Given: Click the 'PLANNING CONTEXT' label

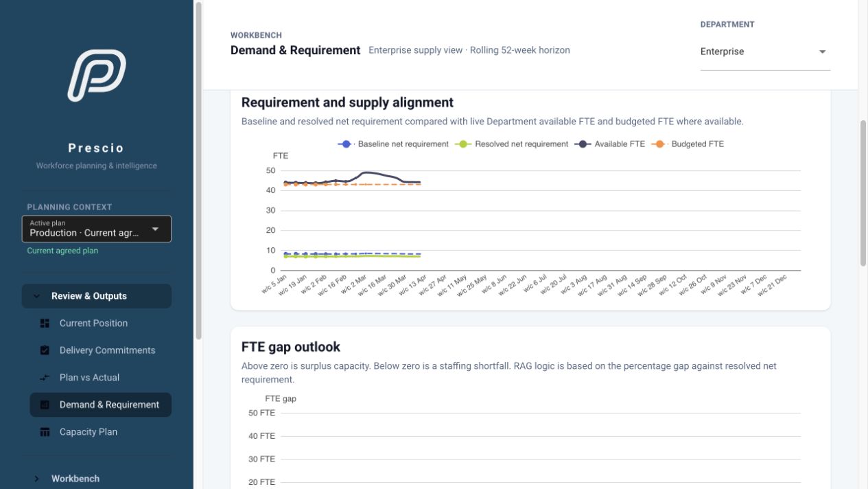Looking at the screenshot, I should pos(69,207).
